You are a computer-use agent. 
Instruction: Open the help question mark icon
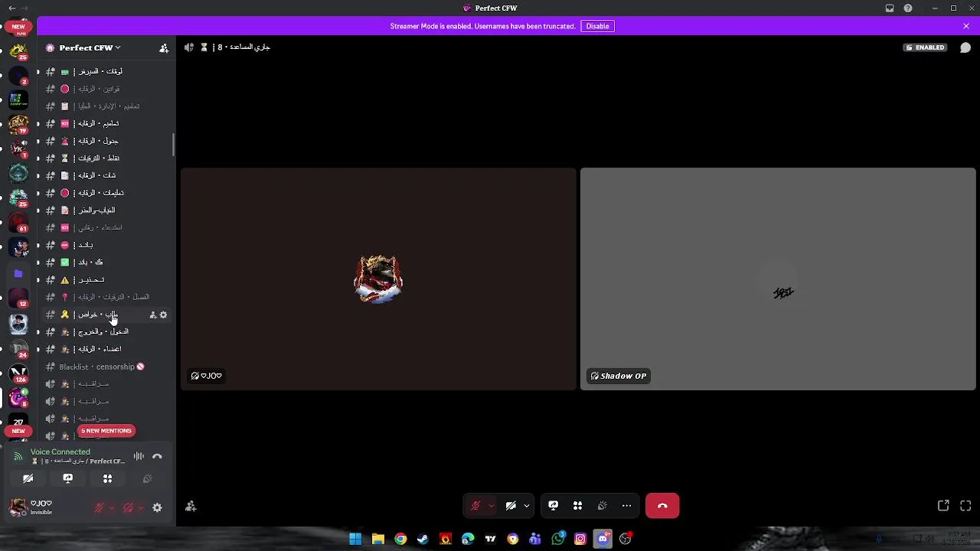(908, 8)
